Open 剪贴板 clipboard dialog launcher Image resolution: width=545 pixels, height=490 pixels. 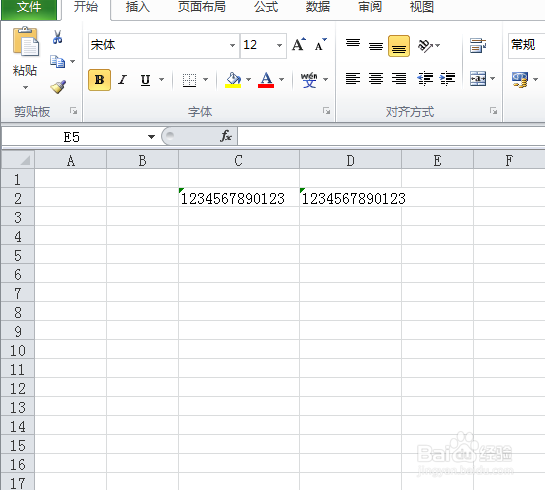coord(73,111)
